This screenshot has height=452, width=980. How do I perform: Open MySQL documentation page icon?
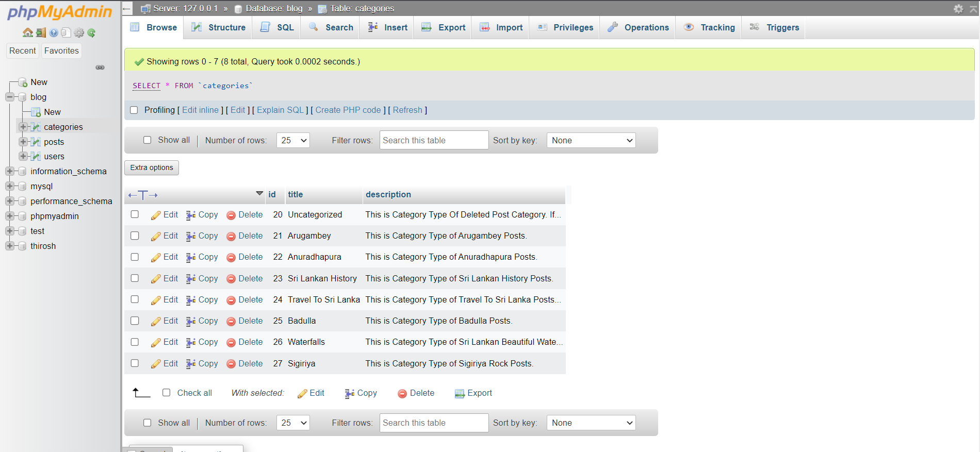pyautogui.click(x=66, y=33)
